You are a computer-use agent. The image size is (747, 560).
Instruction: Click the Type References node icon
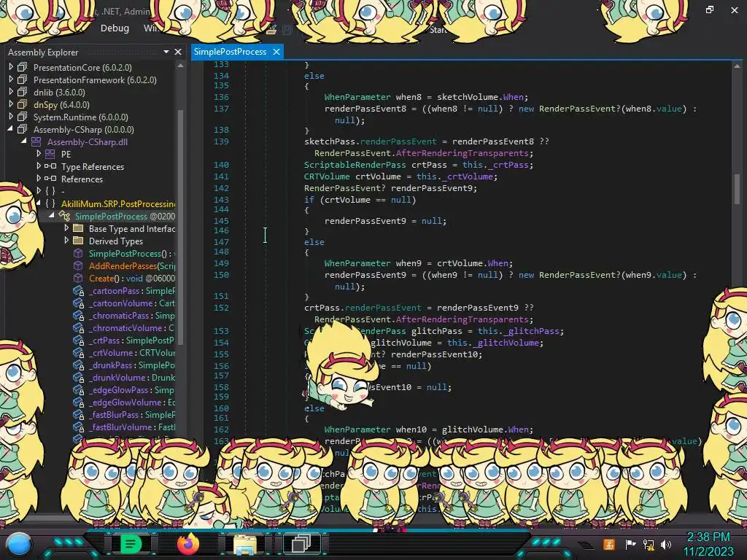tap(50, 166)
